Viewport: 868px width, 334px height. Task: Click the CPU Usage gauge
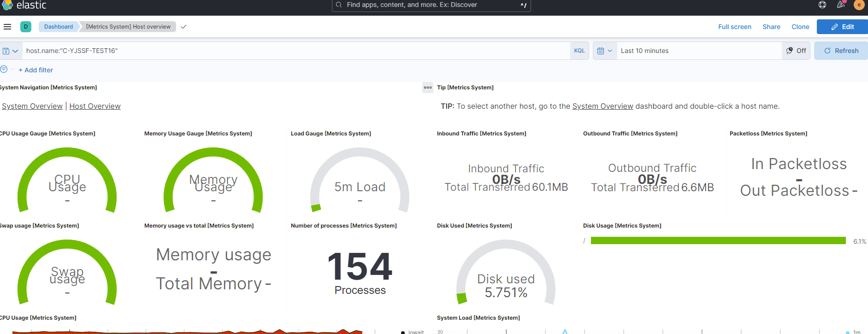click(67, 180)
